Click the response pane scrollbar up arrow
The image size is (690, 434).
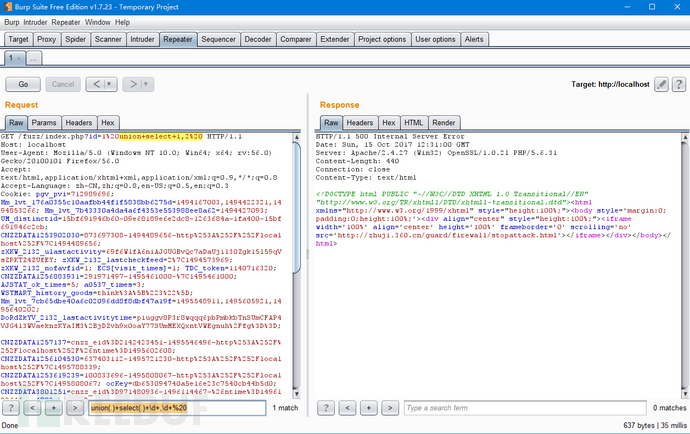(685, 137)
